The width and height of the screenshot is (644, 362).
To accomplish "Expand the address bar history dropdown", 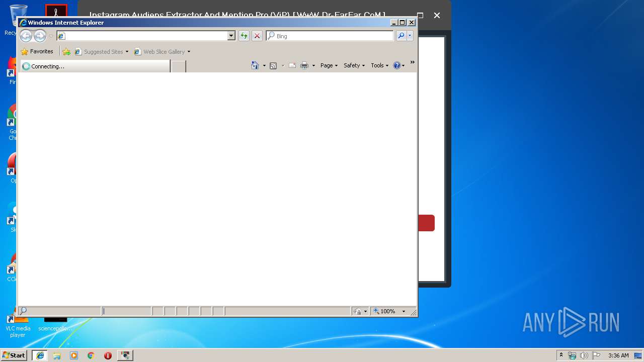I will (x=231, y=36).
